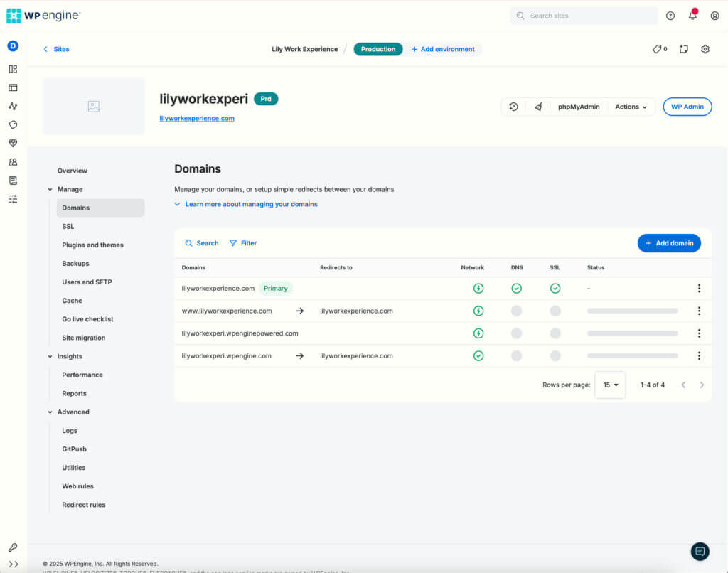Click the tags icon showing 0
This screenshot has width=728, height=573.
[660, 49]
